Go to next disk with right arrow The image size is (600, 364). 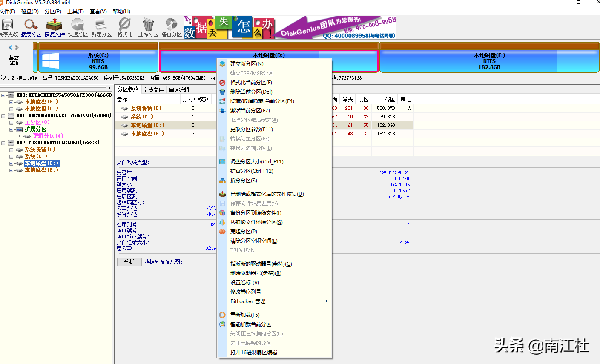tap(17, 47)
